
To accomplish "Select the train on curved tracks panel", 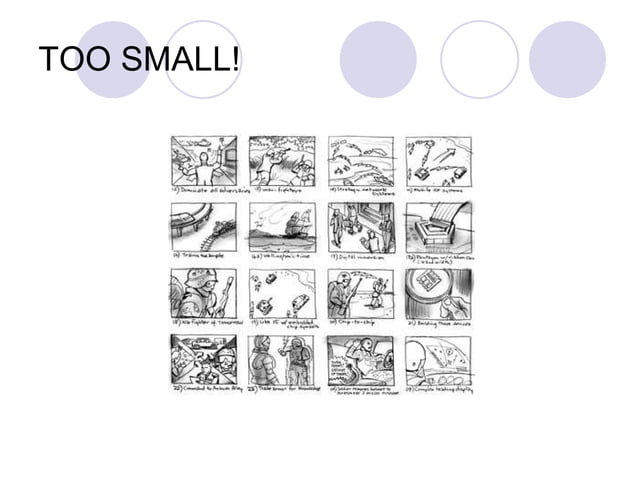I will [x=204, y=227].
